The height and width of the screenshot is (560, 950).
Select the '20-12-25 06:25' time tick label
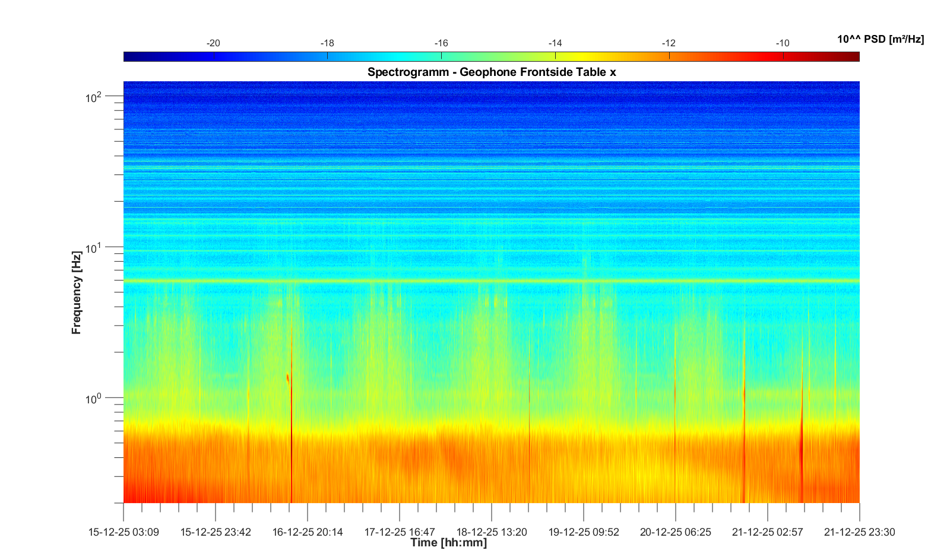click(675, 532)
